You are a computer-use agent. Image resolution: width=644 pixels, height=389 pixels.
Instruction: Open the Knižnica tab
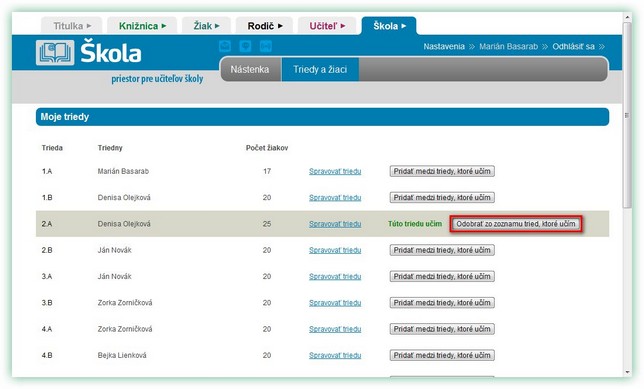pyautogui.click(x=142, y=26)
